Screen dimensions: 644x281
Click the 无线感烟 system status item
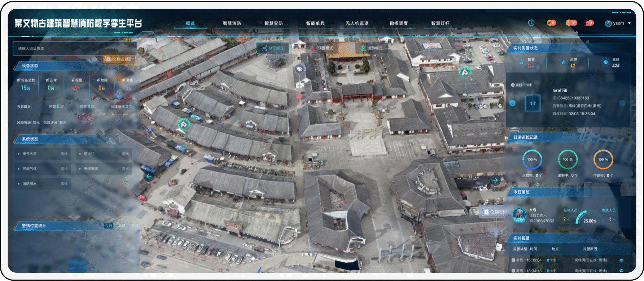(x=104, y=169)
